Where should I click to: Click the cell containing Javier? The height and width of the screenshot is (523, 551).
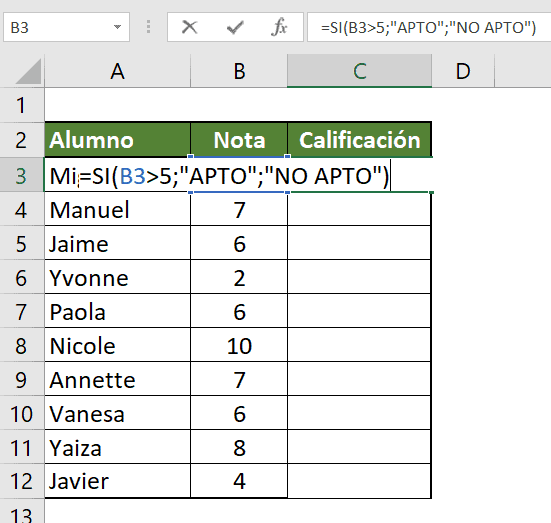pyautogui.click(x=117, y=481)
